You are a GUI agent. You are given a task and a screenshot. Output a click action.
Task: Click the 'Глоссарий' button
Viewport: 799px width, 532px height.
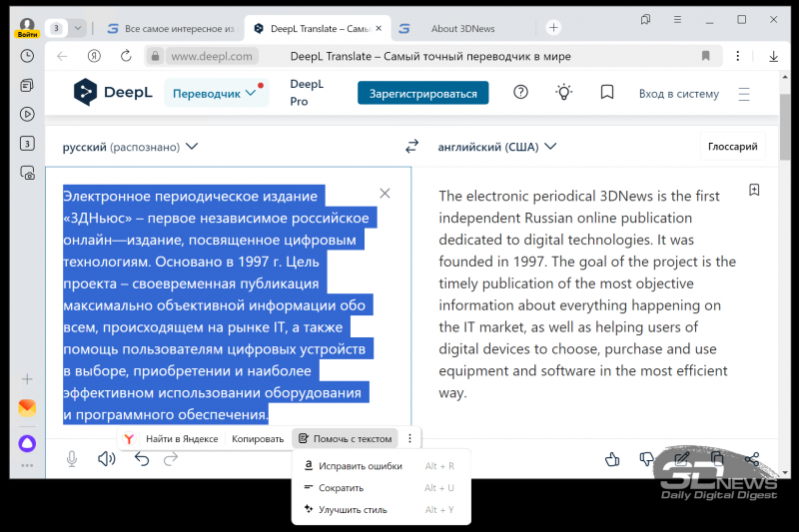click(732, 147)
